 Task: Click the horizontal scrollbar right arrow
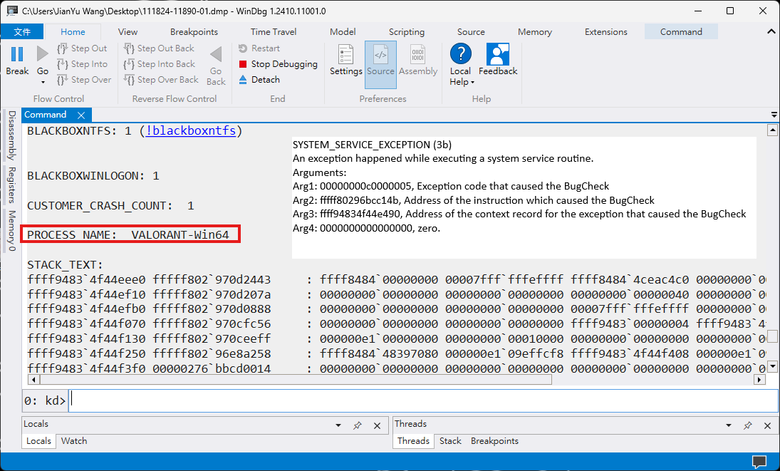point(759,380)
